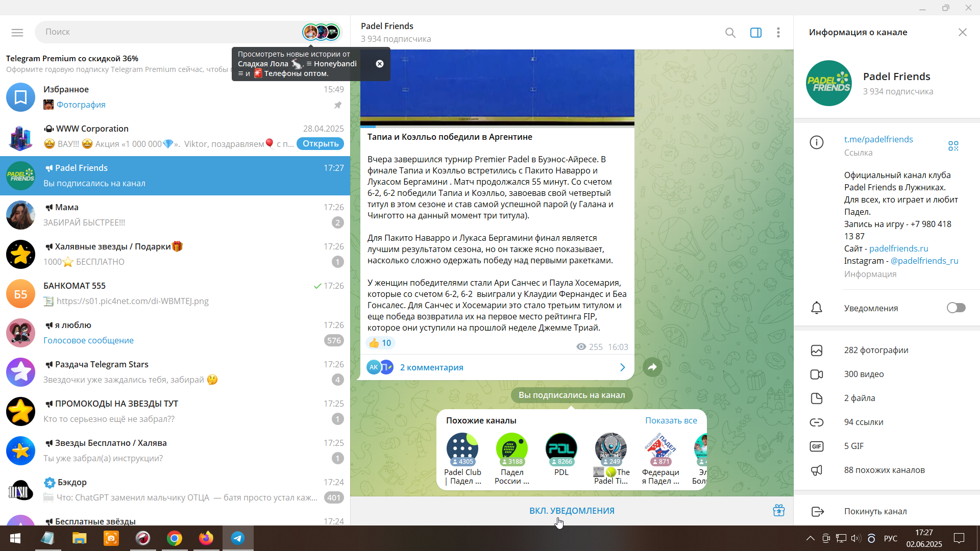The image size is (980, 551).
Task: Open the new stories avatars in the search bar
Action: click(321, 32)
